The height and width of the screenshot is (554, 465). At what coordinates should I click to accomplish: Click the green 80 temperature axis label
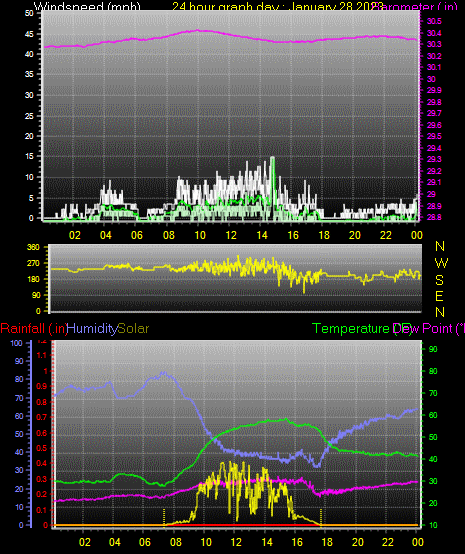click(x=433, y=371)
